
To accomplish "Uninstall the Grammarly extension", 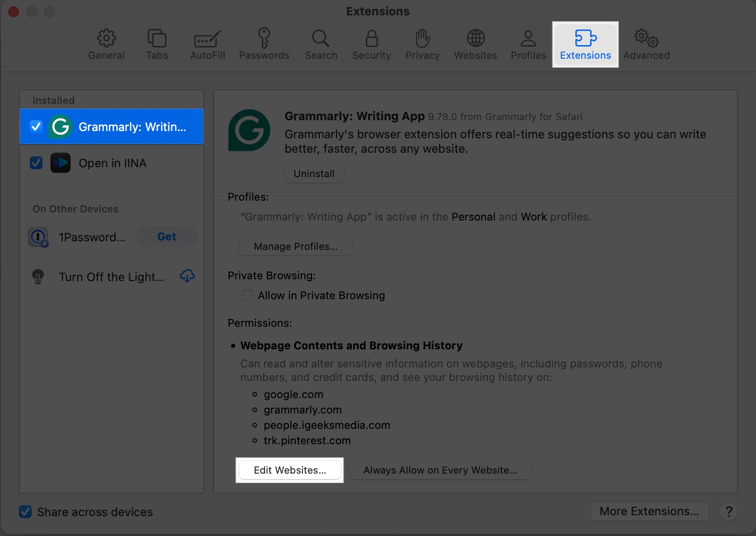I will coord(314,174).
